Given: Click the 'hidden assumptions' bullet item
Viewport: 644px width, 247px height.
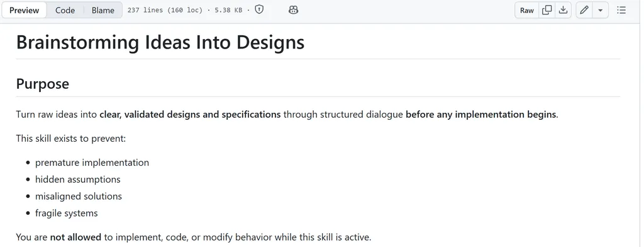Looking at the screenshot, I should (77, 180).
